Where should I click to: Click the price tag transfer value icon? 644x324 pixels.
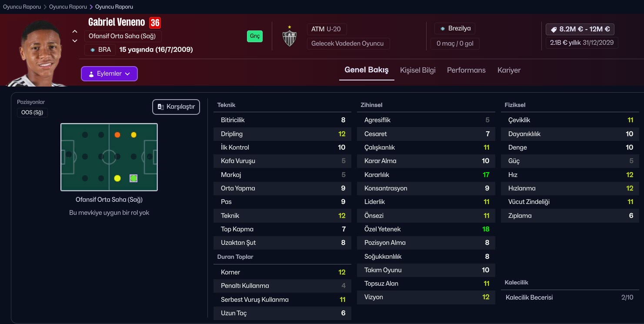(554, 30)
